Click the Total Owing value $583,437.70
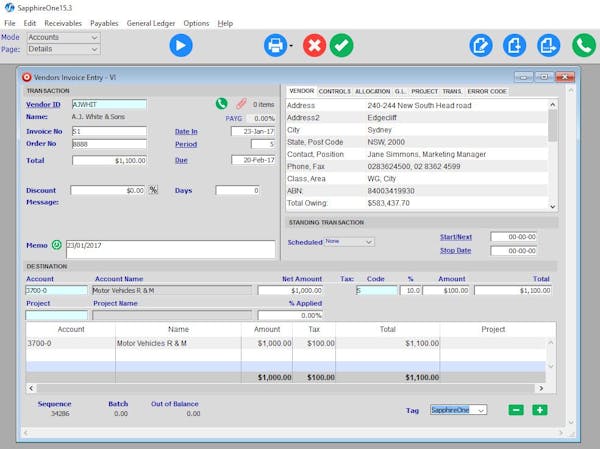600x449 pixels. (x=388, y=203)
